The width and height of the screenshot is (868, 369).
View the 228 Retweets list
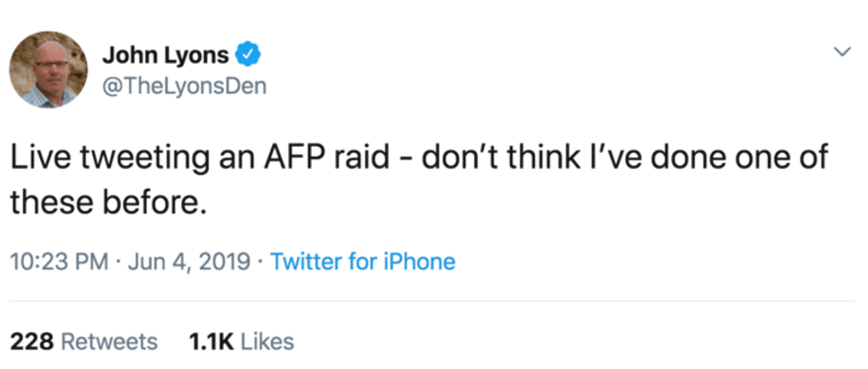[84, 341]
